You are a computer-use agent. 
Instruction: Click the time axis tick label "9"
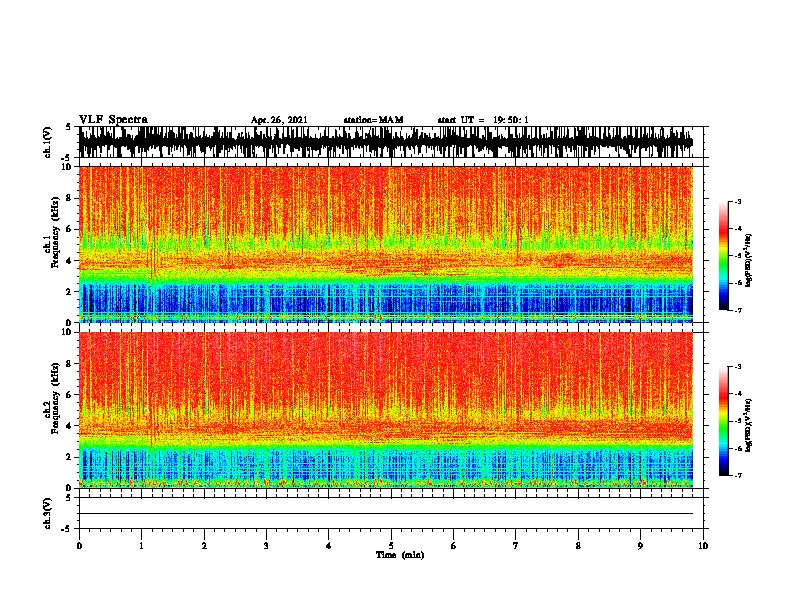point(640,546)
